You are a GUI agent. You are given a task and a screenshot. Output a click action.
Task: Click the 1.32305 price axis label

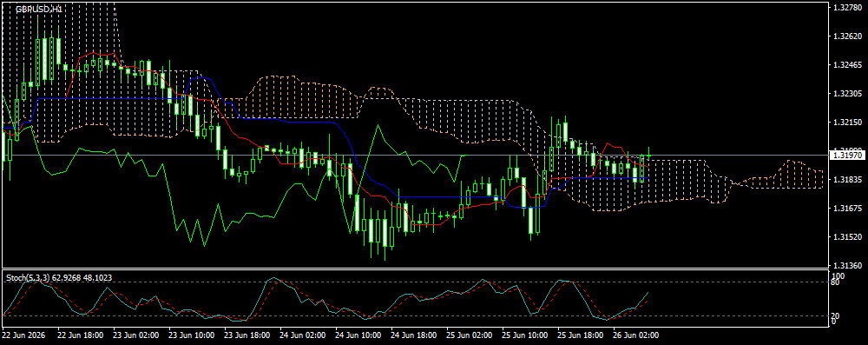point(846,93)
